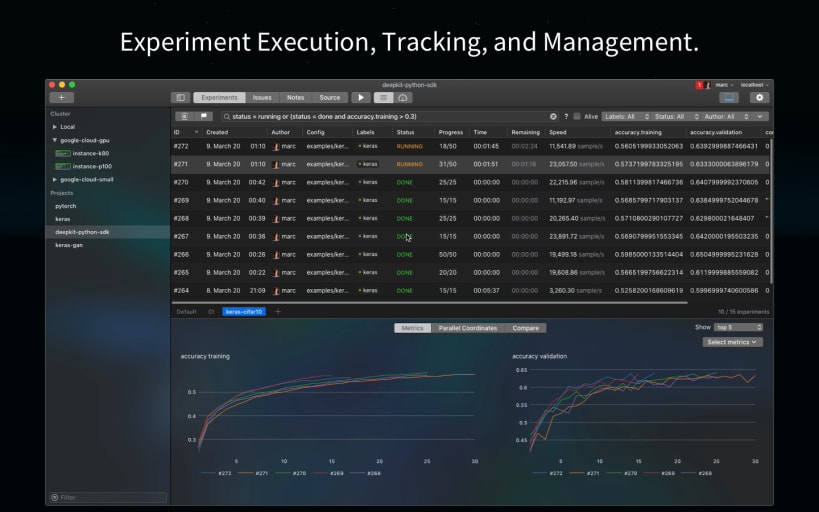819x512 pixels.
Task: Open the Default list tab
Action: (x=186, y=312)
